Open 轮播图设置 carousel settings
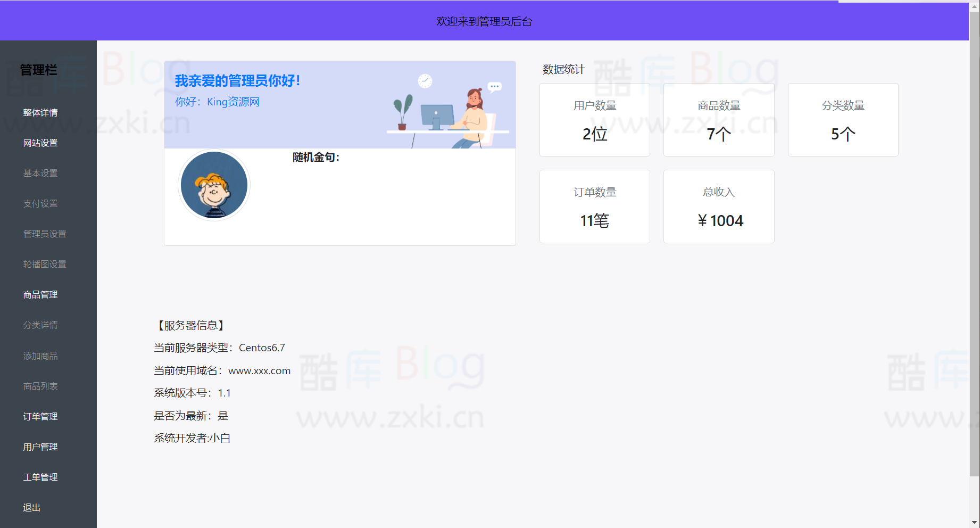 [x=44, y=264]
